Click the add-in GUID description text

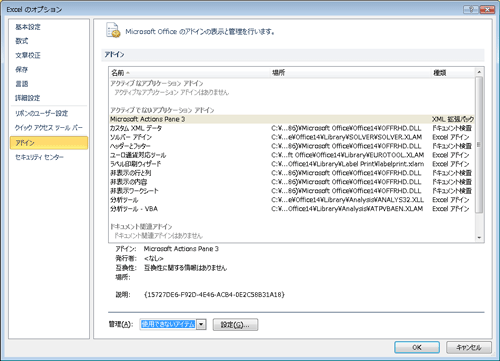click(214, 295)
